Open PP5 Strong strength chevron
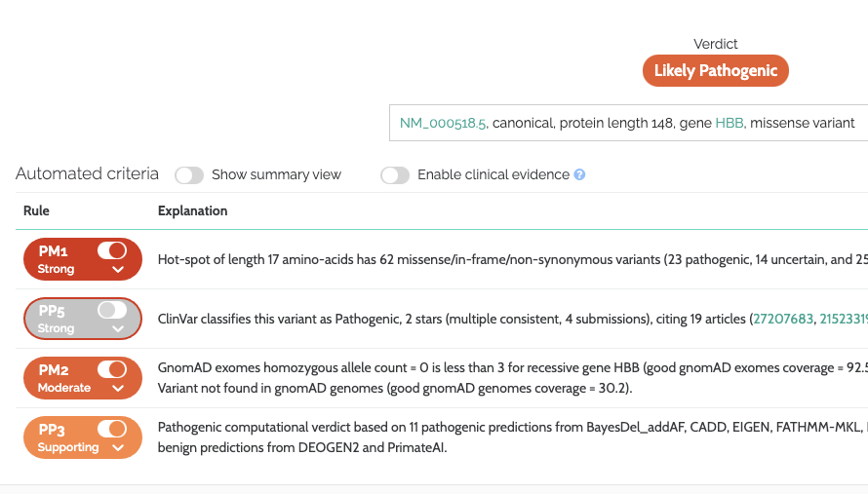The image size is (868, 494). click(118, 328)
